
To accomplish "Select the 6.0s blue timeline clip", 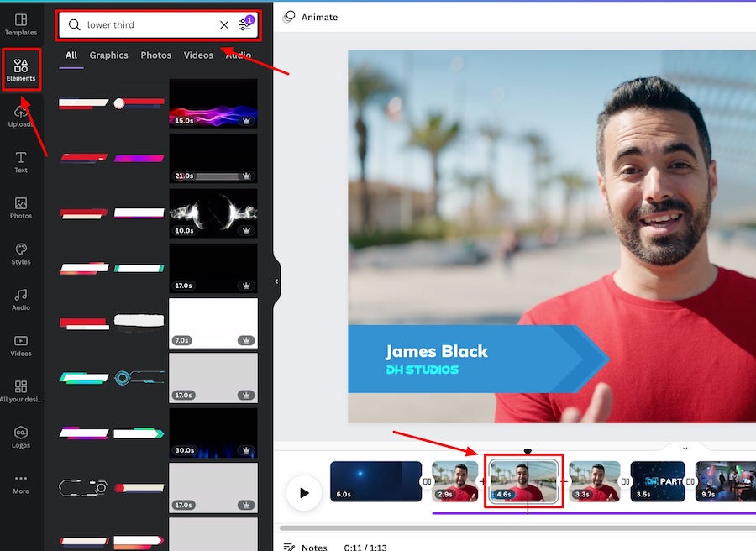I will [x=375, y=481].
